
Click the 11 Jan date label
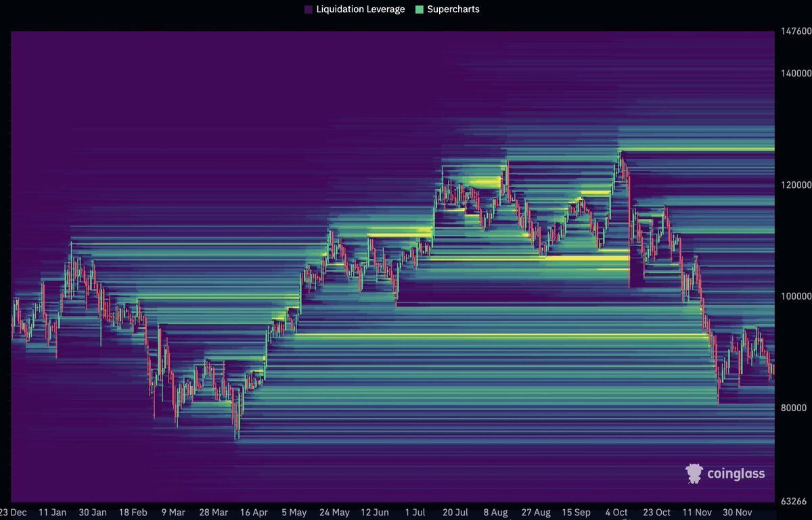click(x=53, y=513)
